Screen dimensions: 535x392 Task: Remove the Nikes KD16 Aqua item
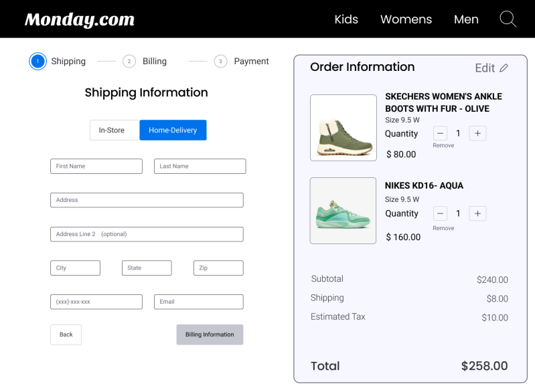click(443, 228)
